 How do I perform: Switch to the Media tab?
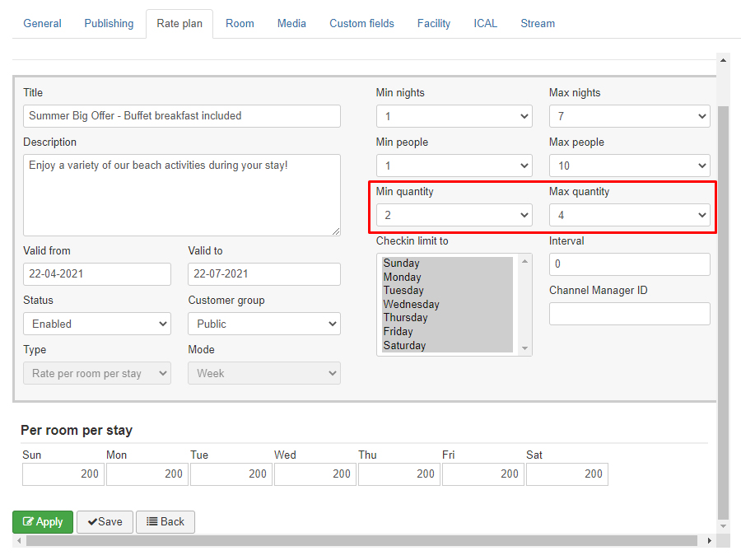[291, 23]
